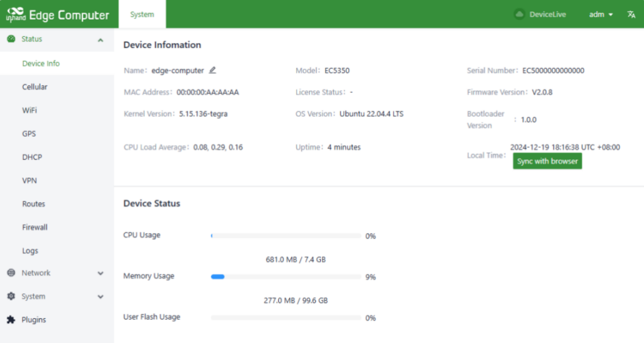Click the Status dashboard icon in sidebar
644x343 pixels.
coord(11,39)
